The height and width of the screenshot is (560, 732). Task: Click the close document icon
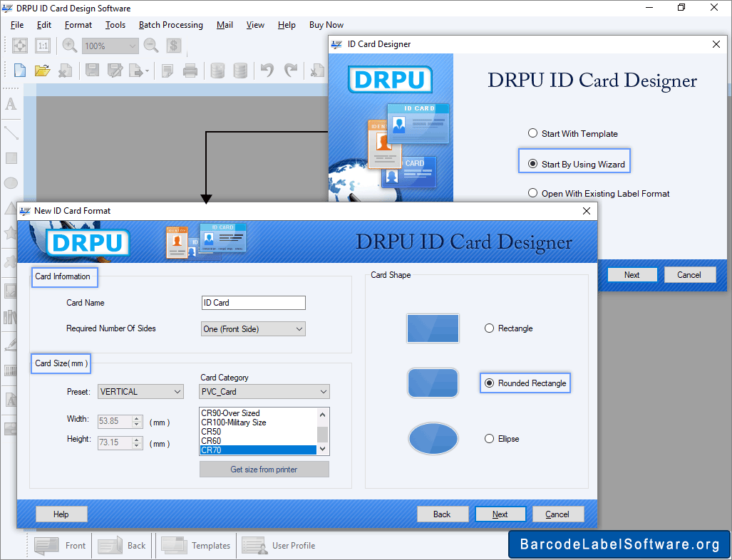65,71
